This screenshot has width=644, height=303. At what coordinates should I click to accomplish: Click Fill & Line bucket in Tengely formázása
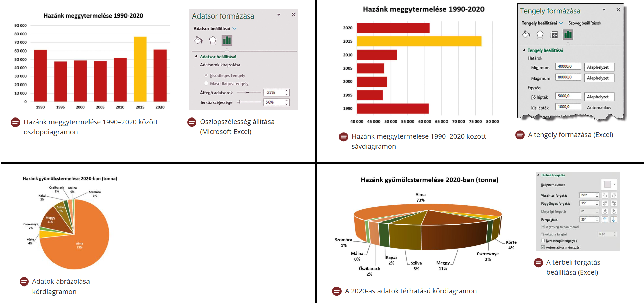[x=526, y=35]
